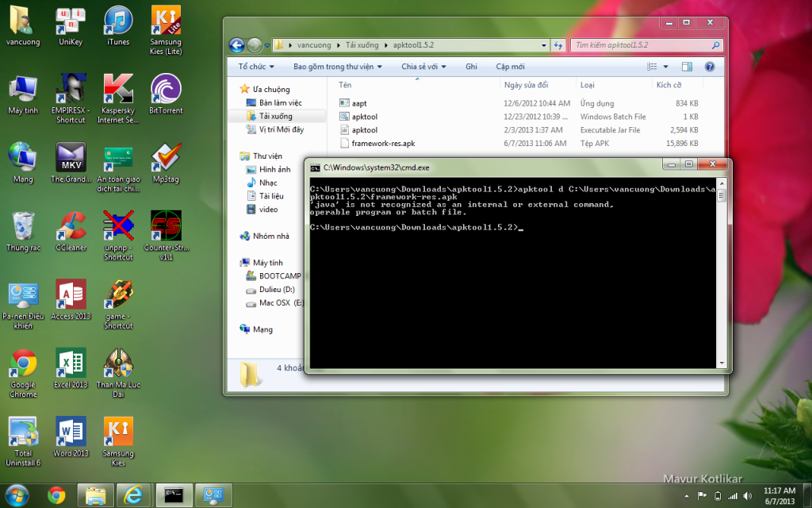Switch to cmd.exe on the taskbar

[x=174, y=495]
